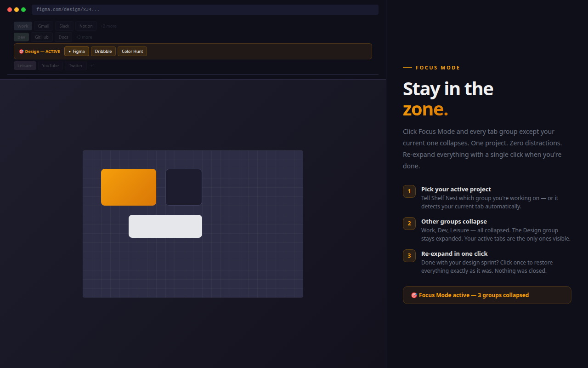588x368 pixels.
Task: Show the +2 more Work tabs
Action: coord(109,26)
